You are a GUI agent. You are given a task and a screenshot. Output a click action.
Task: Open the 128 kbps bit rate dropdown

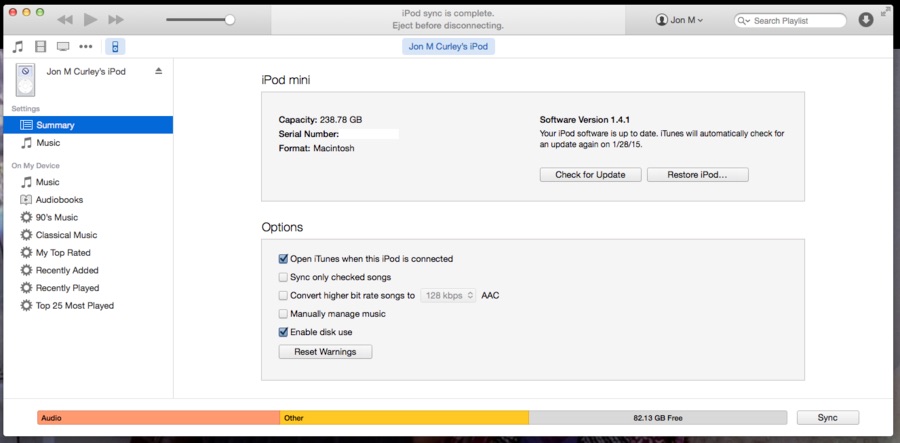448,296
